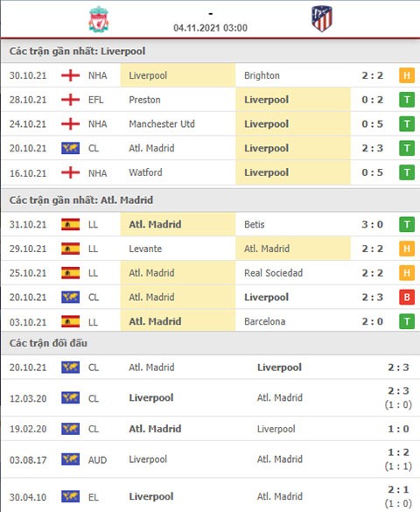The height and width of the screenshot is (512, 420).
Task: Click the orange H badge on Liverpool-Brighton row
Action: (x=407, y=75)
